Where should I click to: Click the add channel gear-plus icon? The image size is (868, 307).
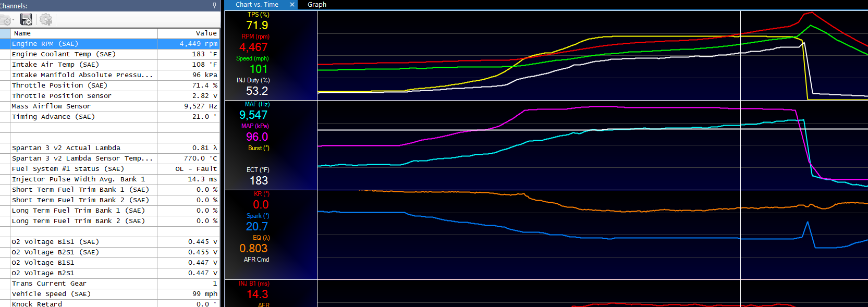pos(46,20)
